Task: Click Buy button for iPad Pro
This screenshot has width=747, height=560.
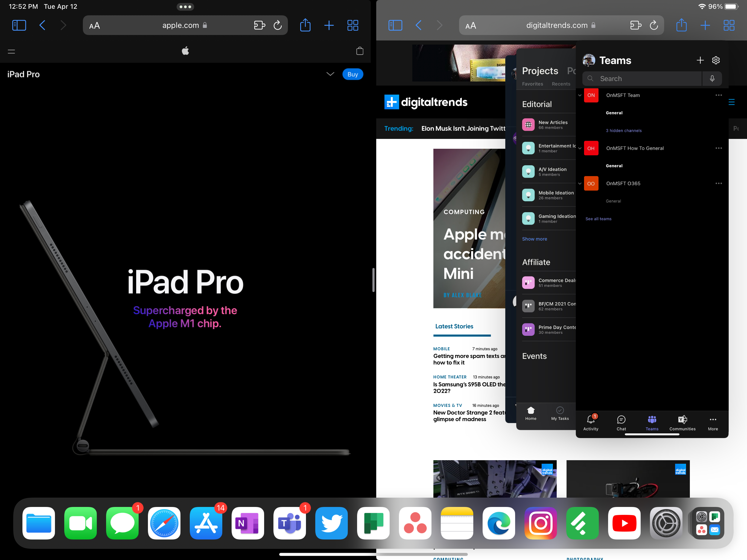Action: click(x=353, y=74)
